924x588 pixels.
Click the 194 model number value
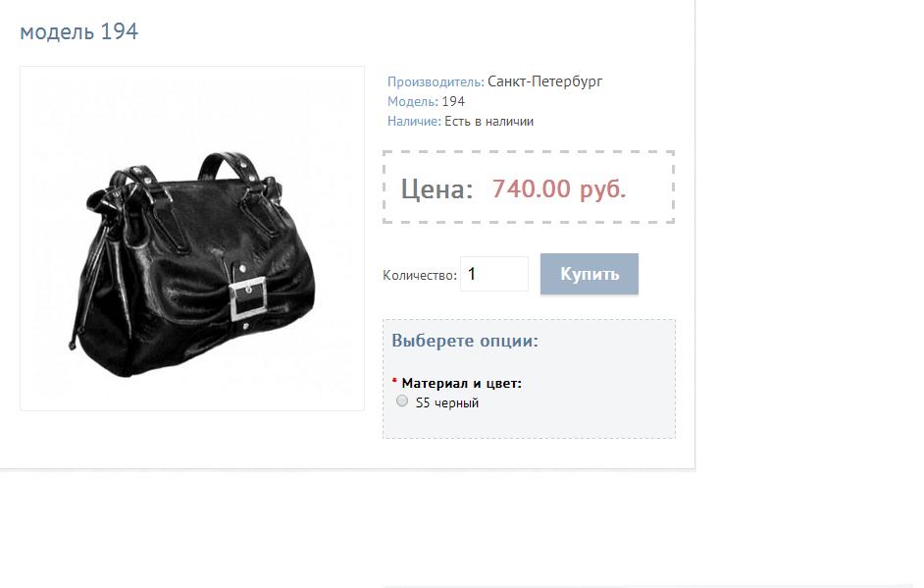tap(453, 101)
